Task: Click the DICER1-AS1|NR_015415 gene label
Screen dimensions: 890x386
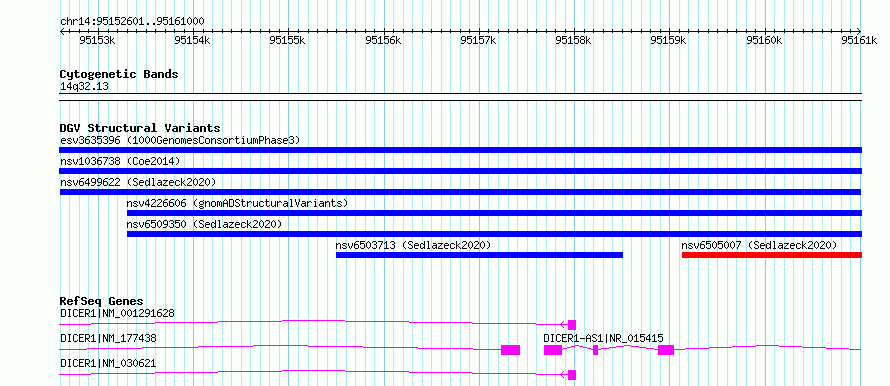Action: pyautogui.click(x=603, y=338)
